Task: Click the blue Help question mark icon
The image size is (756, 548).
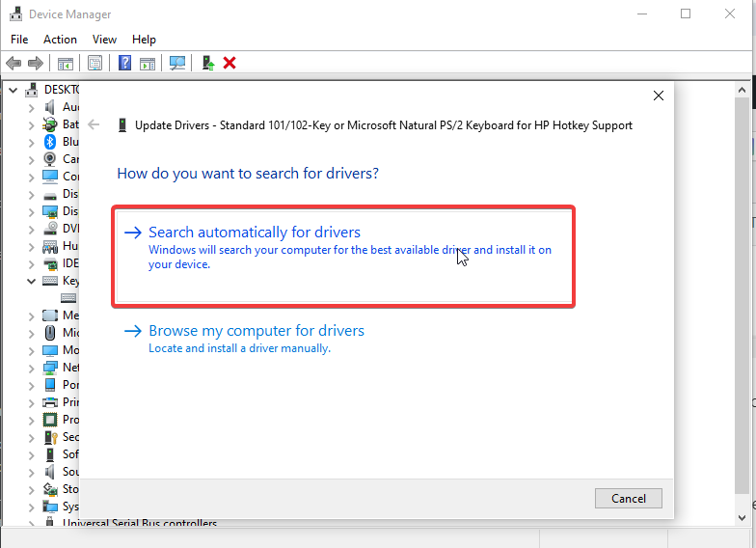Action: 125,64
